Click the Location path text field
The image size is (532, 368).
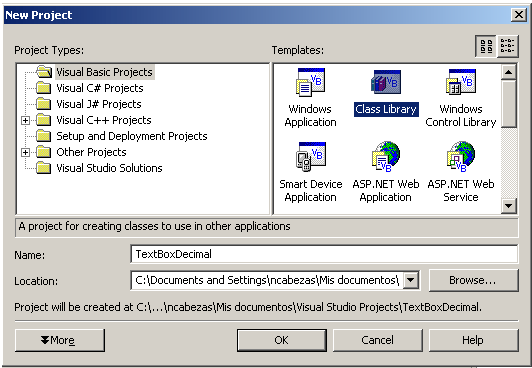(267, 280)
